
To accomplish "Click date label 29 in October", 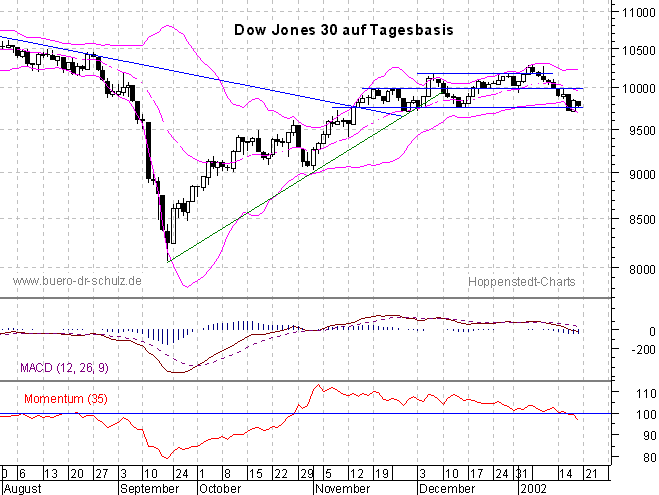I will [x=307, y=474].
